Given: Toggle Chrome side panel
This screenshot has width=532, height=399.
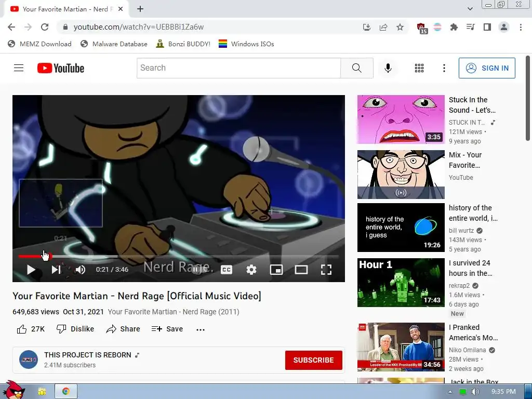Looking at the screenshot, I should (x=487, y=27).
